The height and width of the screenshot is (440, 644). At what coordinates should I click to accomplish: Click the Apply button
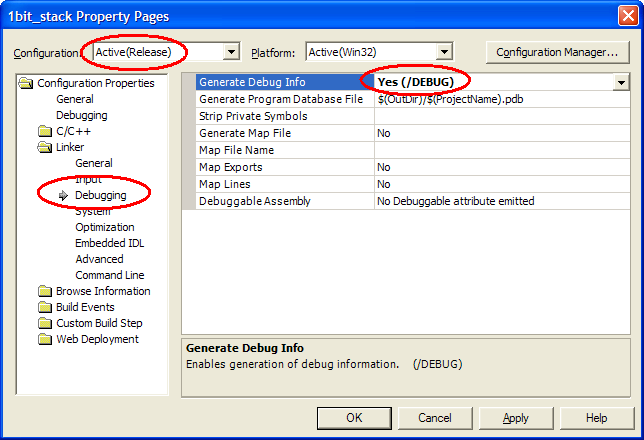(516, 418)
